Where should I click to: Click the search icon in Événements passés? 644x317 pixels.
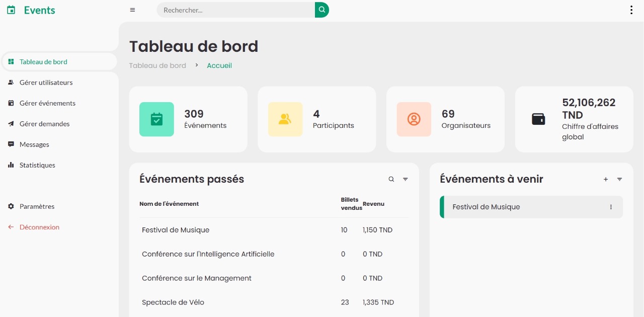[391, 179]
